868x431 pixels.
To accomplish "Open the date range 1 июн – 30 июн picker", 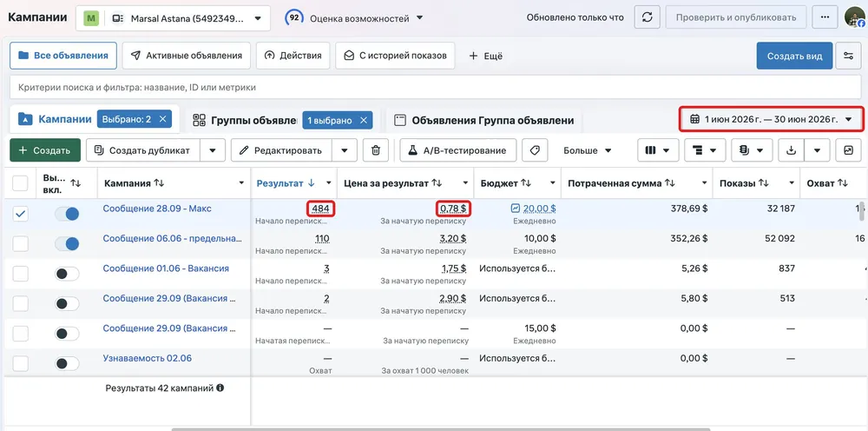I will pyautogui.click(x=771, y=119).
